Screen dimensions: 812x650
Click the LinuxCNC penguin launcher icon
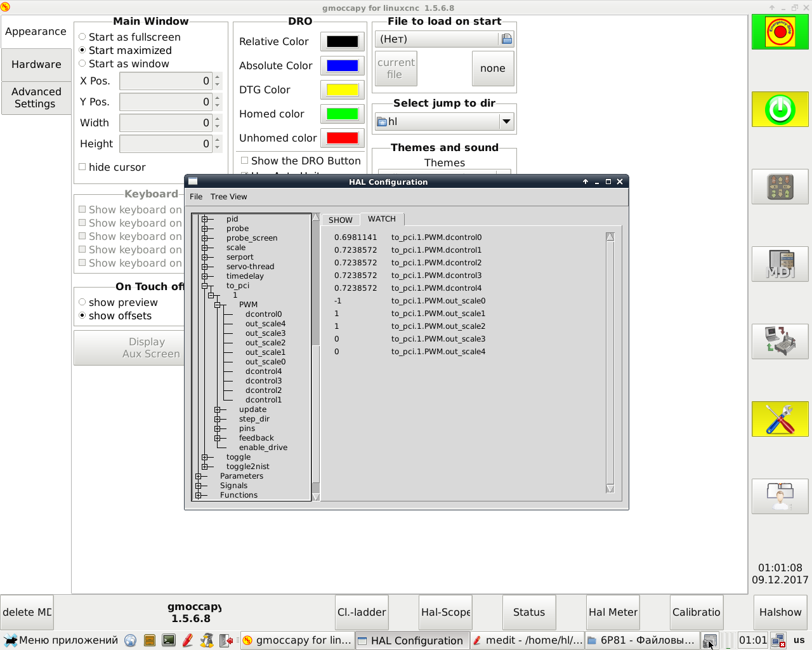click(207, 640)
